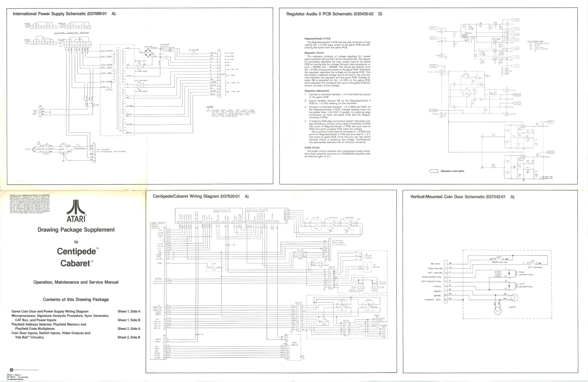
Task: Click the underlined 'NOTES' label
Action: pos(210,107)
